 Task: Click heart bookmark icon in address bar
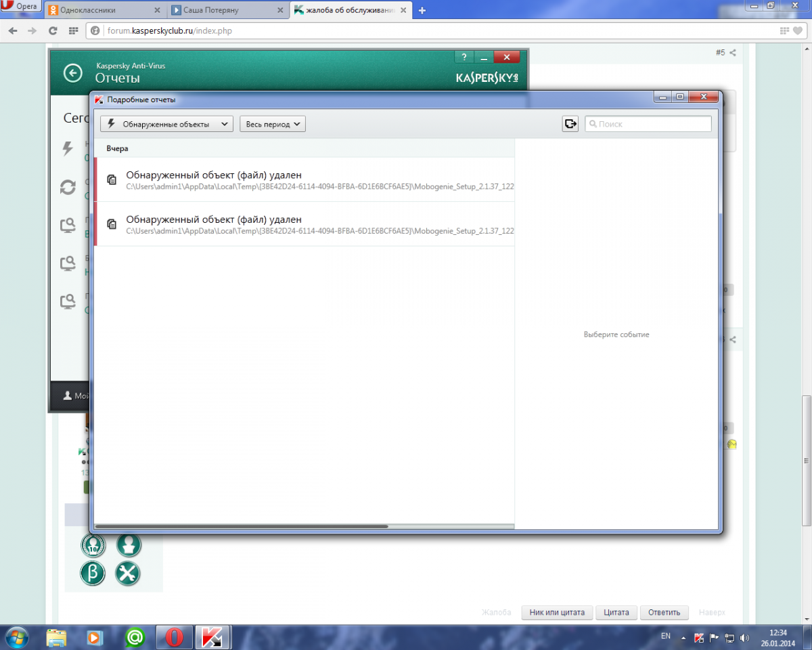pyautogui.click(x=799, y=30)
